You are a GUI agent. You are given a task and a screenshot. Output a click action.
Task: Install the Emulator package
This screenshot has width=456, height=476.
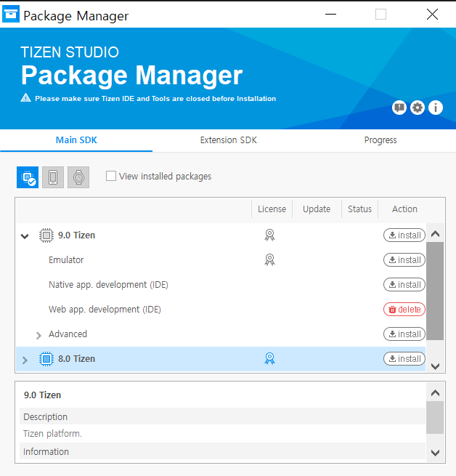(404, 260)
